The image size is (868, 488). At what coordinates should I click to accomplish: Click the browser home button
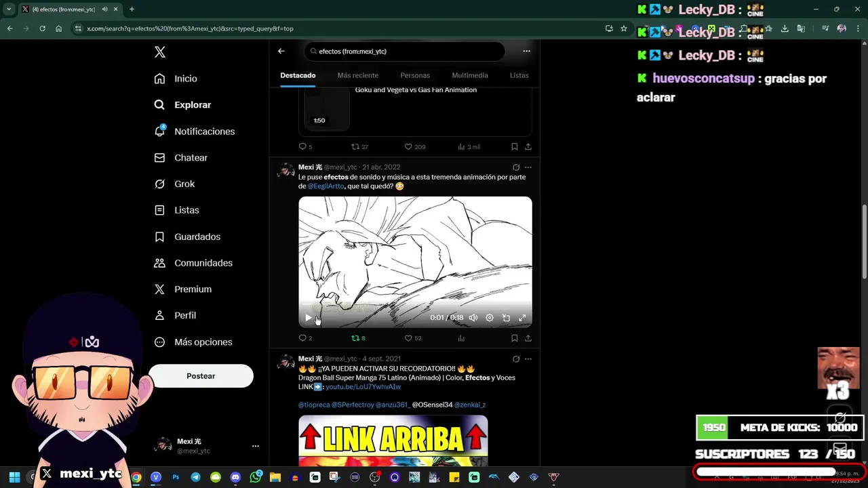(x=58, y=28)
